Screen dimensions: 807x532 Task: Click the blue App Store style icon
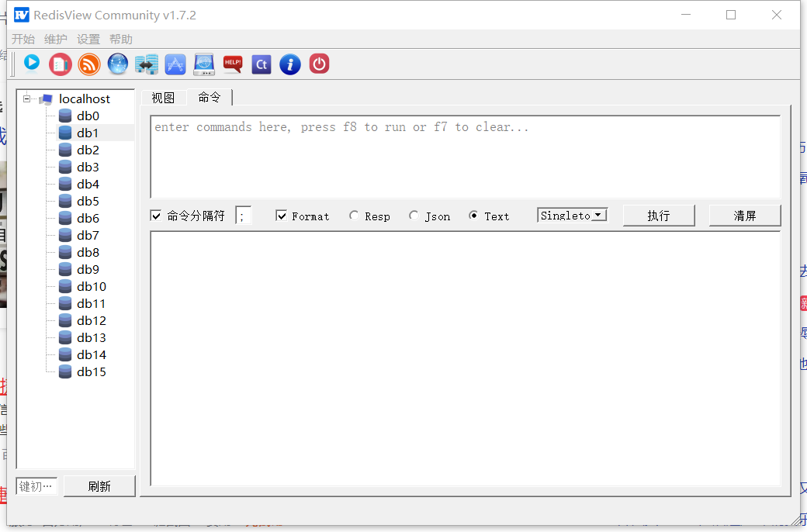tap(175, 64)
